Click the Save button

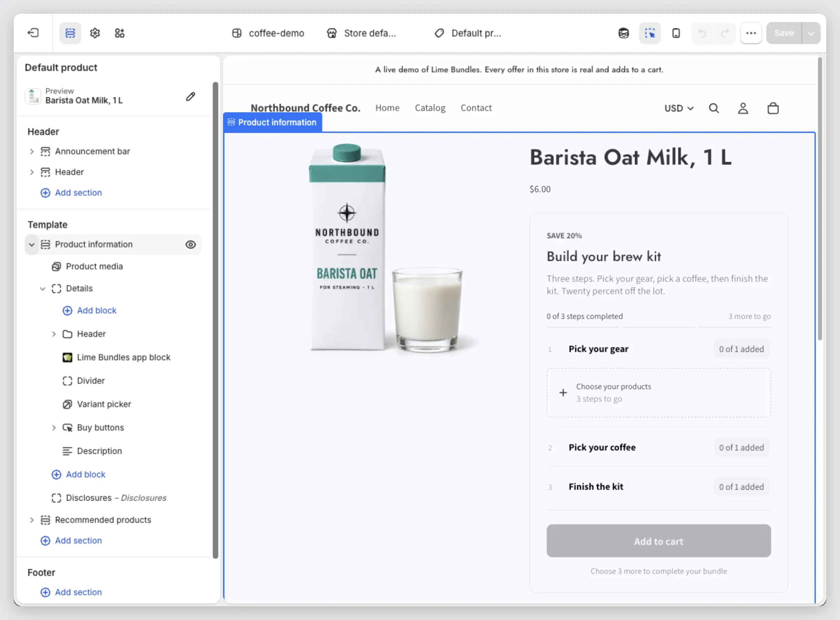[x=784, y=33]
